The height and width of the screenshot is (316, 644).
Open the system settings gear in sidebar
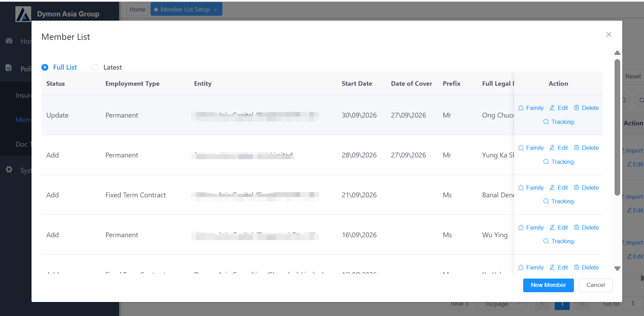[x=9, y=170]
